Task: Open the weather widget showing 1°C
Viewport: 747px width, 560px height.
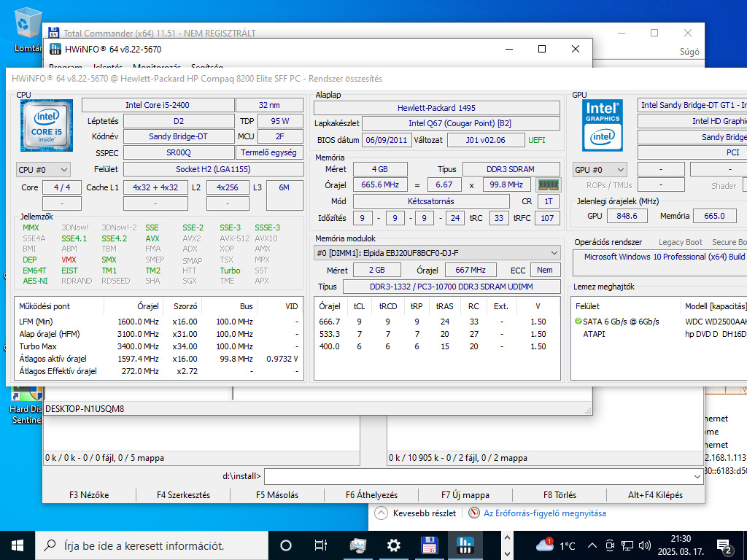Action: coord(555,545)
